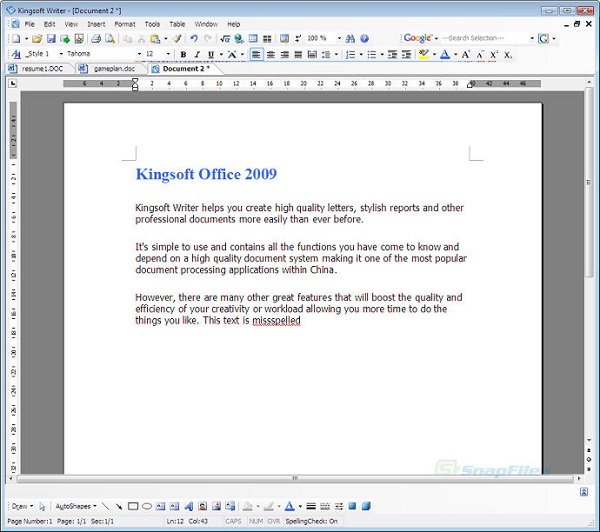The width and height of the screenshot is (600, 532).
Task: Justify the paragraph text
Action: (x=298, y=55)
